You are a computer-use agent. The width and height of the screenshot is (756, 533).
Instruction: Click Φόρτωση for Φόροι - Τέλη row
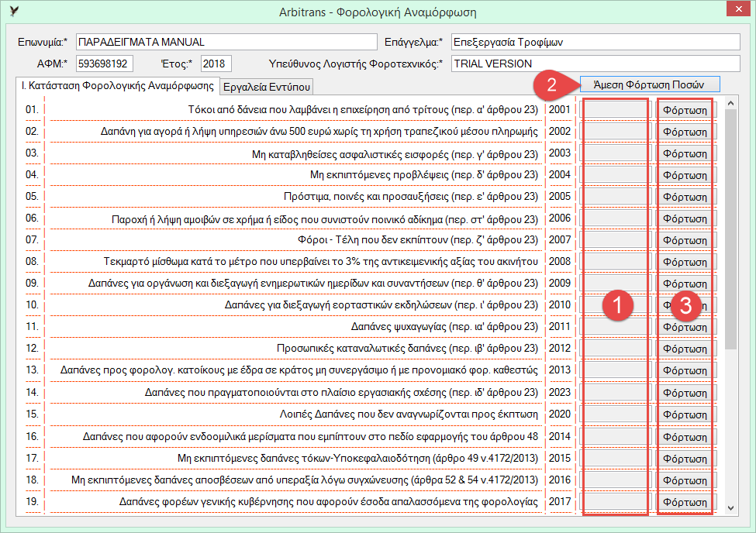click(x=685, y=240)
